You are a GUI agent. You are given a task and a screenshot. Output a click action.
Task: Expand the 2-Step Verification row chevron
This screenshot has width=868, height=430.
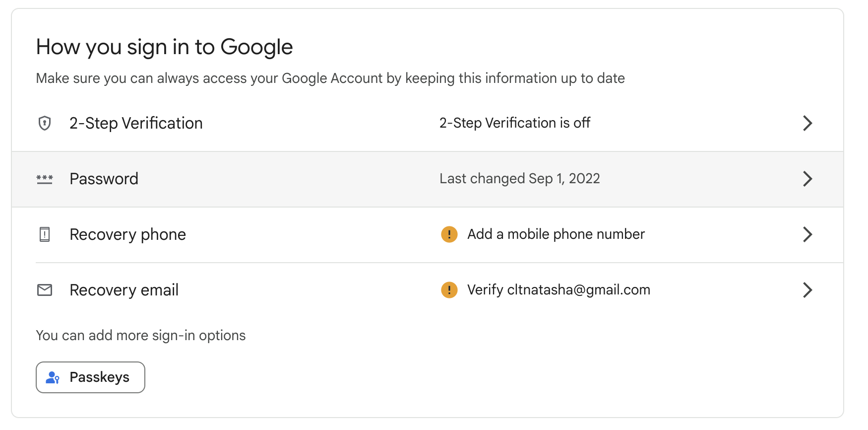(x=807, y=123)
